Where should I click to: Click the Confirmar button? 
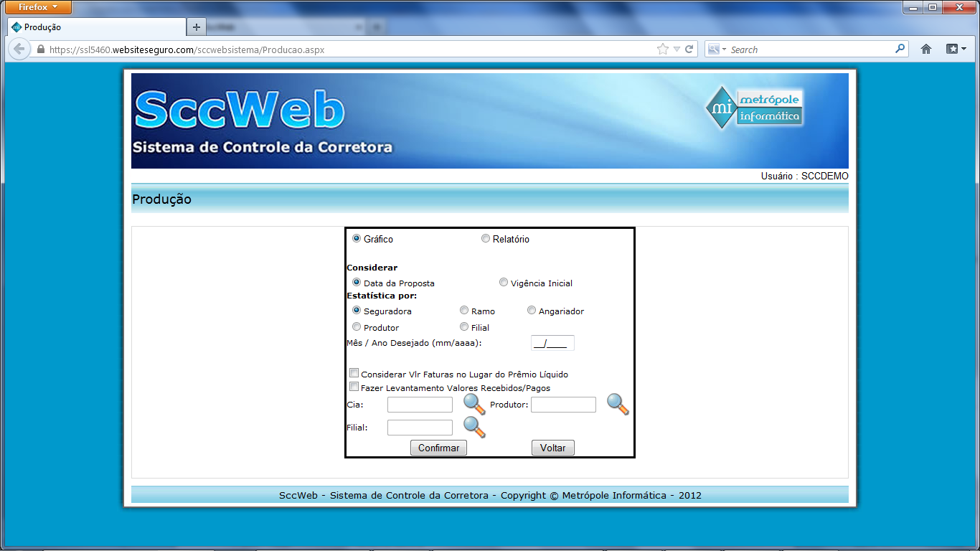point(438,448)
